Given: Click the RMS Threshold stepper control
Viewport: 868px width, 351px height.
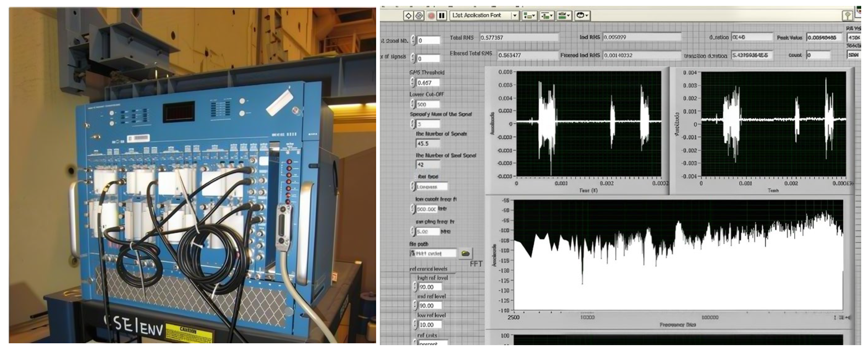Looking at the screenshot, I should (413, 83).
